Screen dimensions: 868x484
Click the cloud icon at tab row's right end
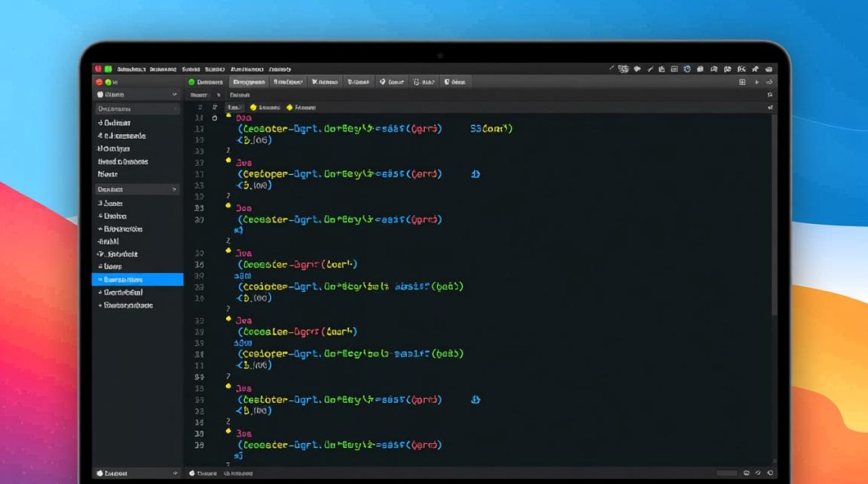pyautogui.click(x=769, y=82)
